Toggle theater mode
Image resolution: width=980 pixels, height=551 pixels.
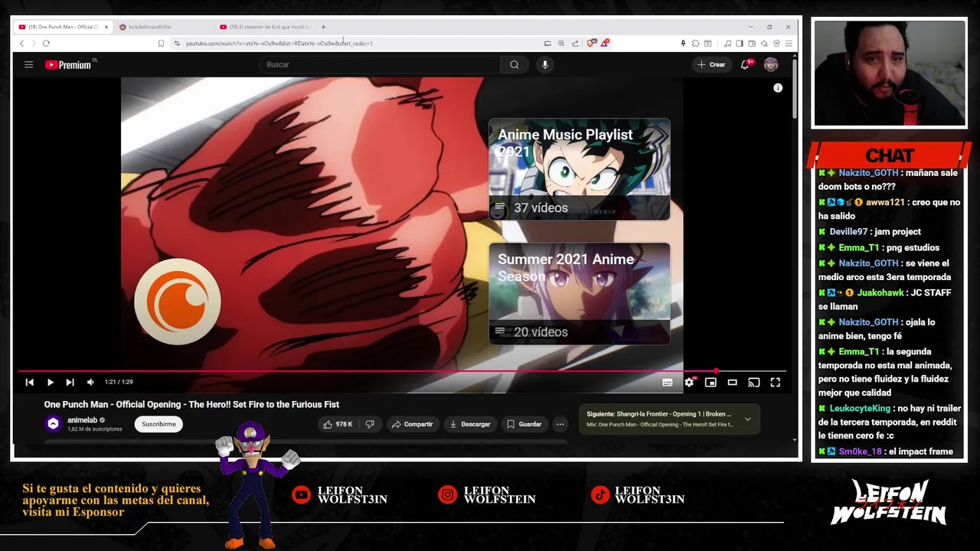click(732, 382)
